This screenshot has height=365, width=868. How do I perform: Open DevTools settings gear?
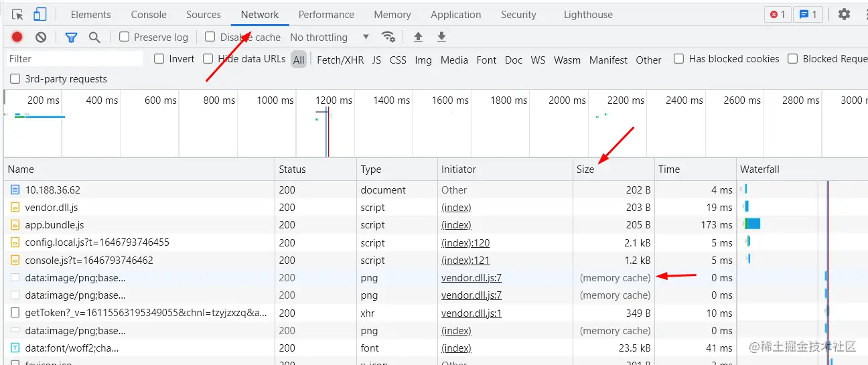click(x=844, y=14)
